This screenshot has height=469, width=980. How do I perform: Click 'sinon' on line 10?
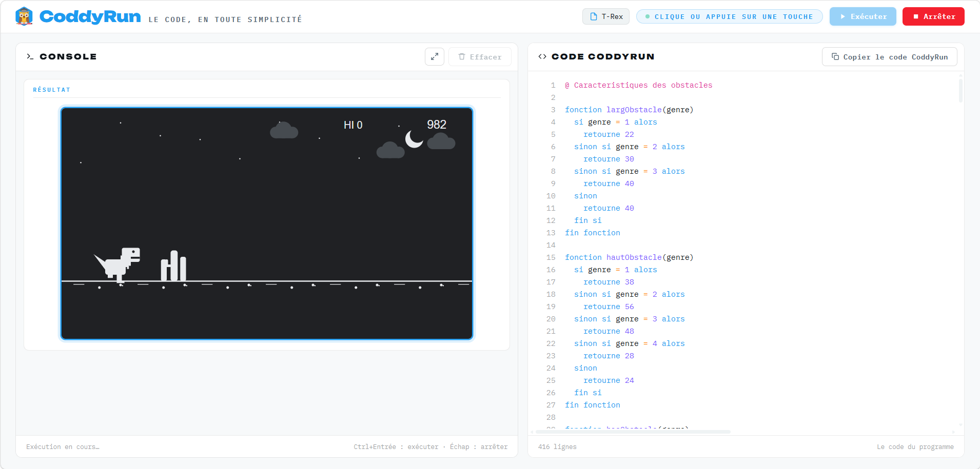coord(585,196)
